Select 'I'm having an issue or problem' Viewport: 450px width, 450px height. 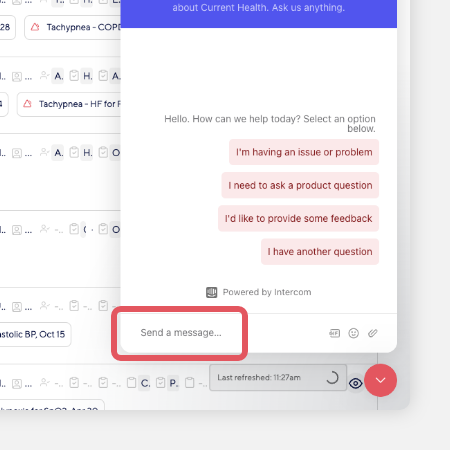tap(304, 152)
